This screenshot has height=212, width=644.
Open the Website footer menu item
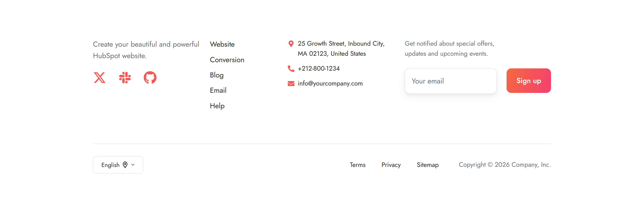tap(222, 44)
